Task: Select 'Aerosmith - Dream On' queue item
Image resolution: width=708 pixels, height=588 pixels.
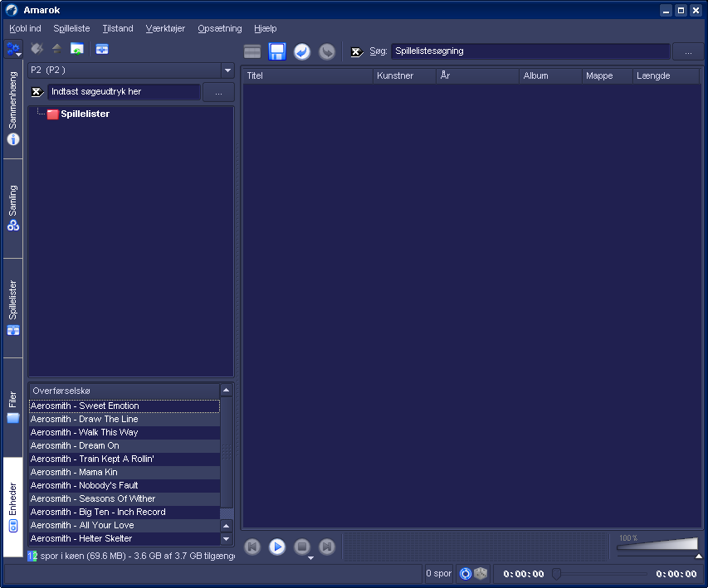Action: click(x=125, y=446)
